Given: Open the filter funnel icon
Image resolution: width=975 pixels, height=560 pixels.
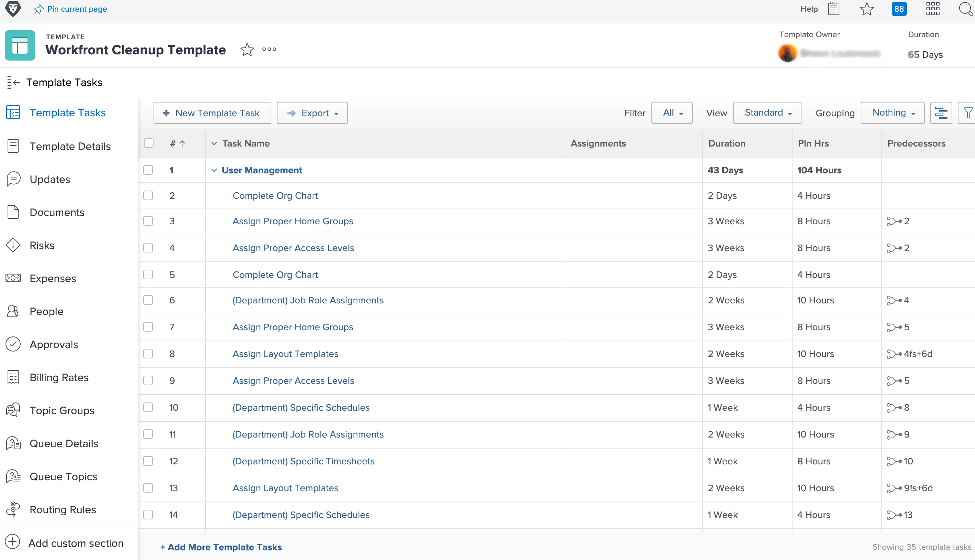Looking at the screenshot, I should point(968,113).
